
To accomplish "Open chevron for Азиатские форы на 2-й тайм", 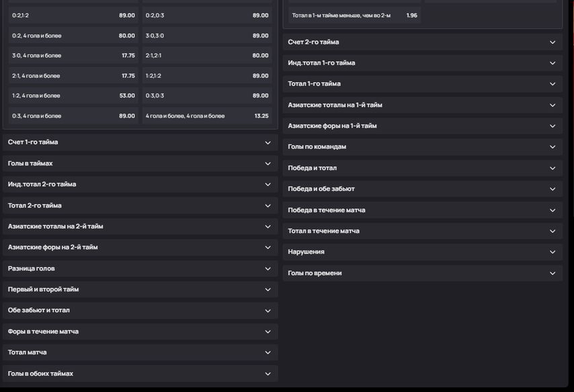I will tap(268, 247).
